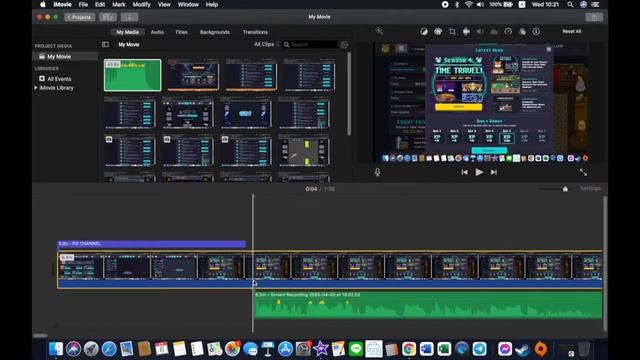This screenshot has height=360, width=640.
Task: Open the color balance adjustment
Action: point(424,31)
